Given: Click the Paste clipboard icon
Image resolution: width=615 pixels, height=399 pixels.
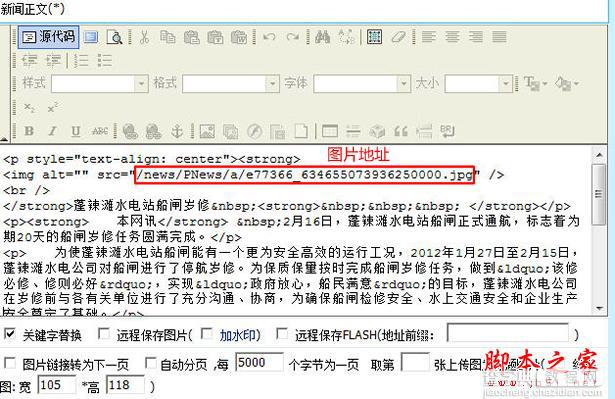Looking at the screenshot, I should [x=191, y=37].
